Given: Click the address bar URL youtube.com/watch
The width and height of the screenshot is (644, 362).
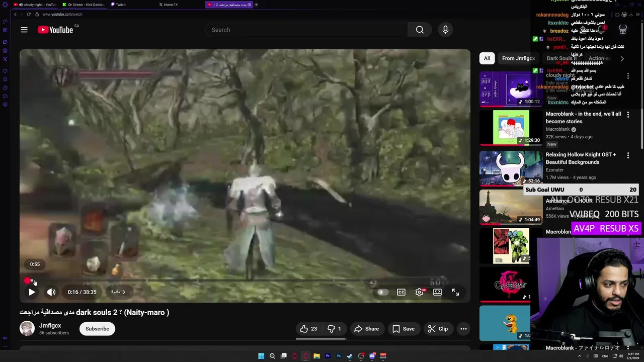Looking at the screenshot, I should (x=62, y=15).
